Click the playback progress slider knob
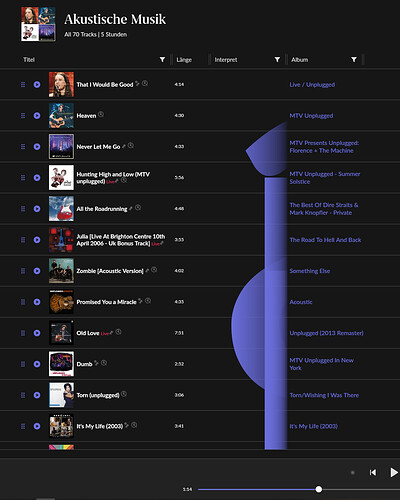The image size is (400, 500). click(319, 489)
